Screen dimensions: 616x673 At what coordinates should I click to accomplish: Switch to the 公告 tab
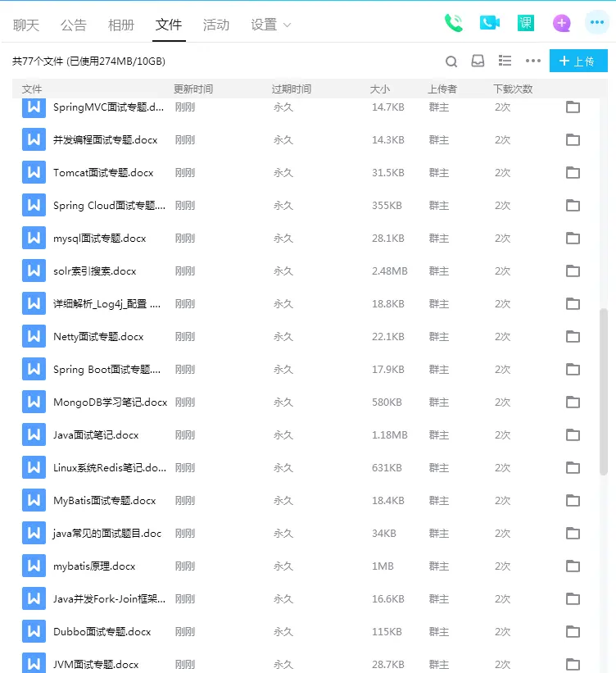tap(74, 25)
